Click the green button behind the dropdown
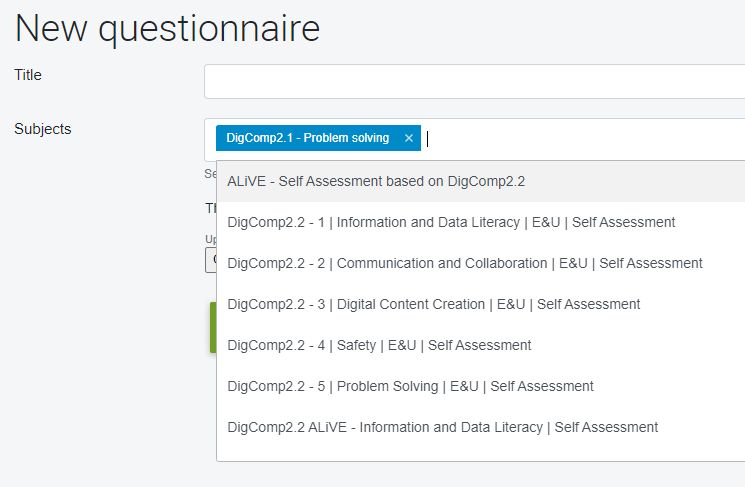 point(213,327)
